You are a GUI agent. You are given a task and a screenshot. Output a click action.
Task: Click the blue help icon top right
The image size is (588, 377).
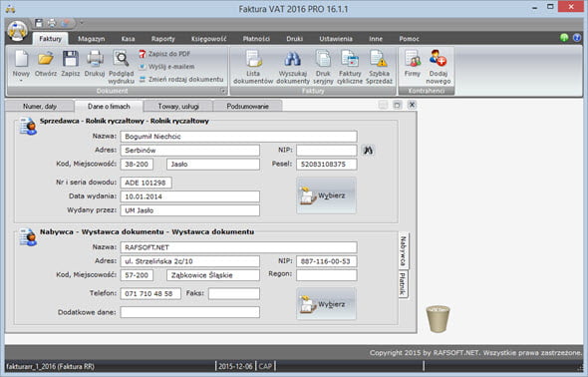[x=577, y=37]
